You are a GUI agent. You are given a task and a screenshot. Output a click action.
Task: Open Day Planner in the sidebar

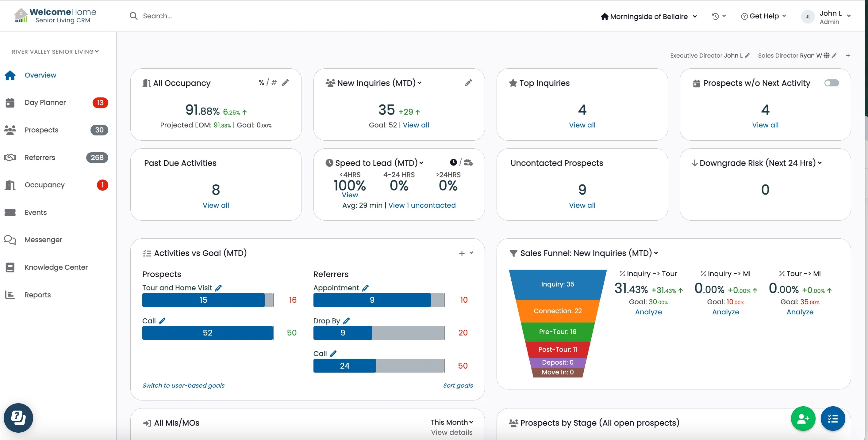[x=45, y=102]
